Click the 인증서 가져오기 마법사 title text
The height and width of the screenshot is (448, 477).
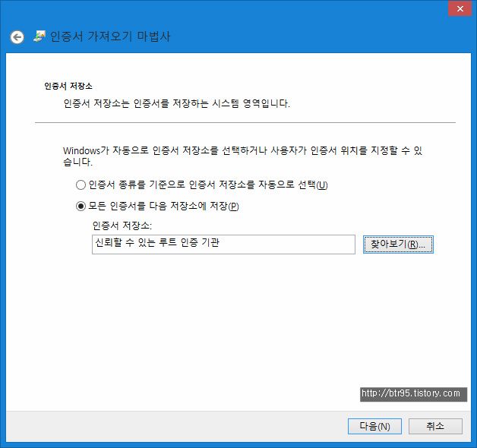(110, 36)
